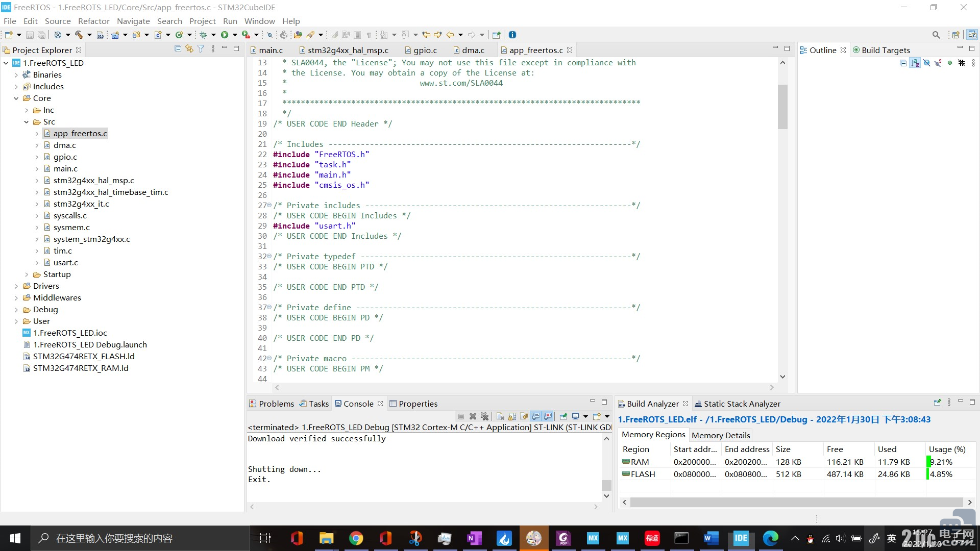The height and width of the screenshot is (551, 980).
Task: Collapse all in Project Explorer
Action: pos(178,49)
